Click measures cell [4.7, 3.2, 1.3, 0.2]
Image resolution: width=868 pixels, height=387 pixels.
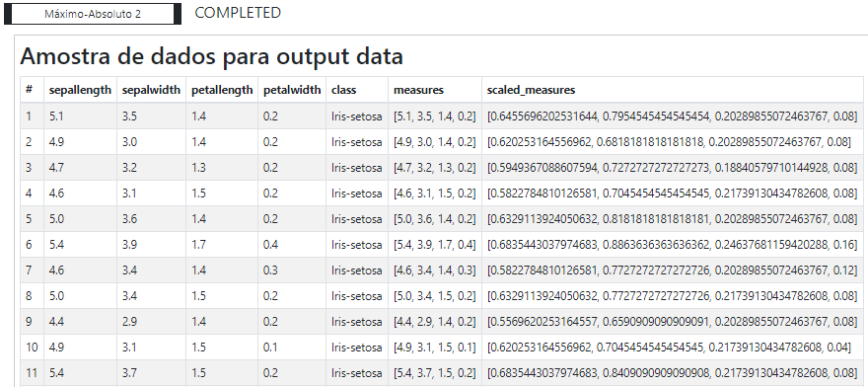435,168
